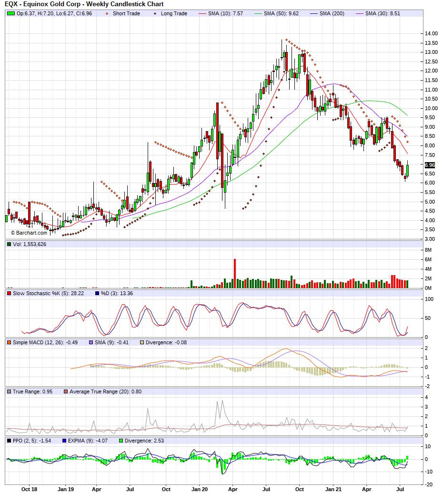The image size is (443, 504).
Task: Click the MACD Divergence: -0.08 text
Action: coord(166,343)
